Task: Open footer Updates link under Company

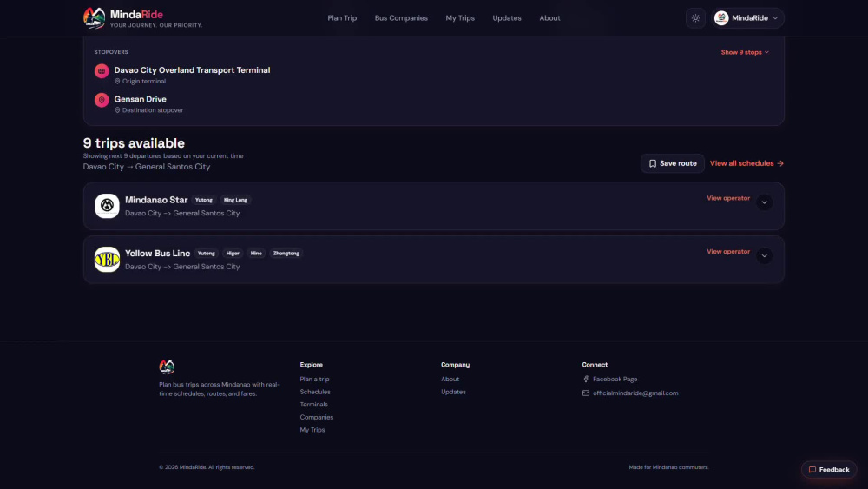Action: 453,392
